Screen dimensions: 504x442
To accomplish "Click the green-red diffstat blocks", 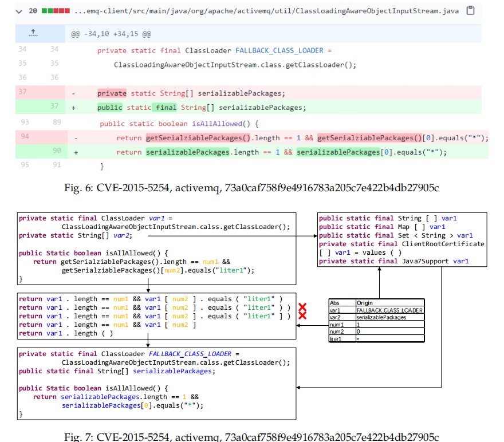I will tap(56, 11).
